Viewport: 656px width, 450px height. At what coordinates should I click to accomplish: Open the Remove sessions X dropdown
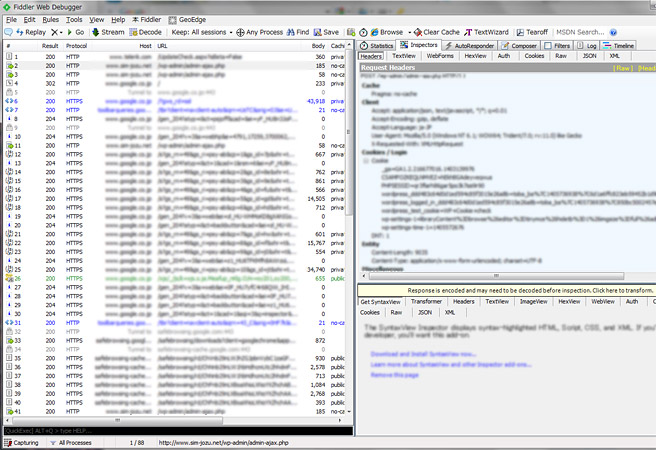tap(56, 32)
